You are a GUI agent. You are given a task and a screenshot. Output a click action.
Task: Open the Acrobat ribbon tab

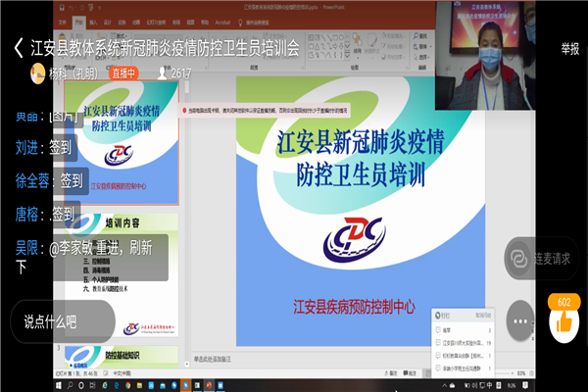click(222, 23)
